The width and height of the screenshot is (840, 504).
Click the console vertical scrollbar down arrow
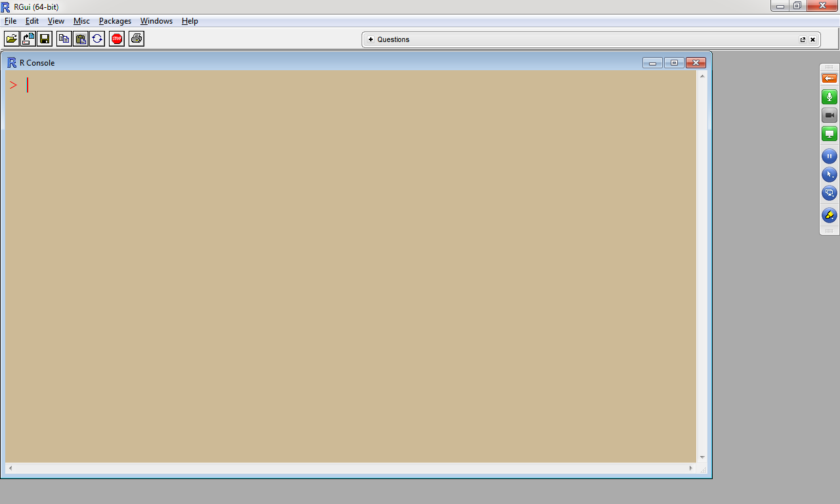pos(702,457)
